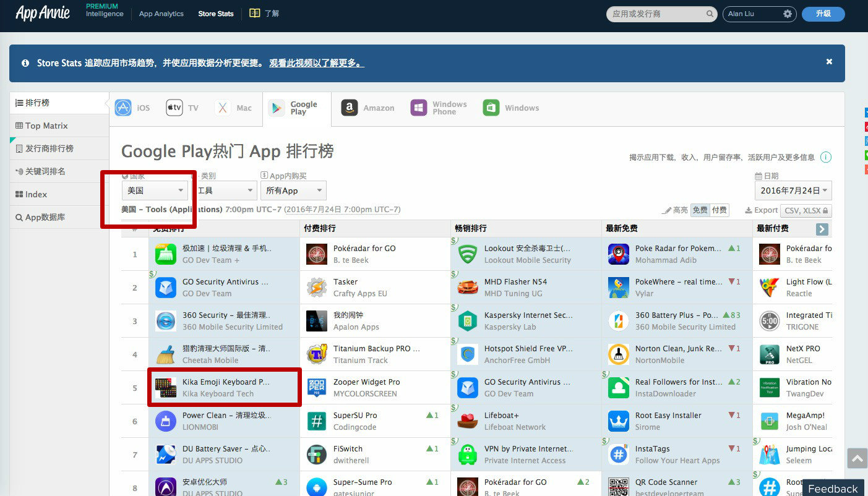The image size is (868, 496).
Task: Open Kaspersky Internet Security icon
Action: click(468, 321)
